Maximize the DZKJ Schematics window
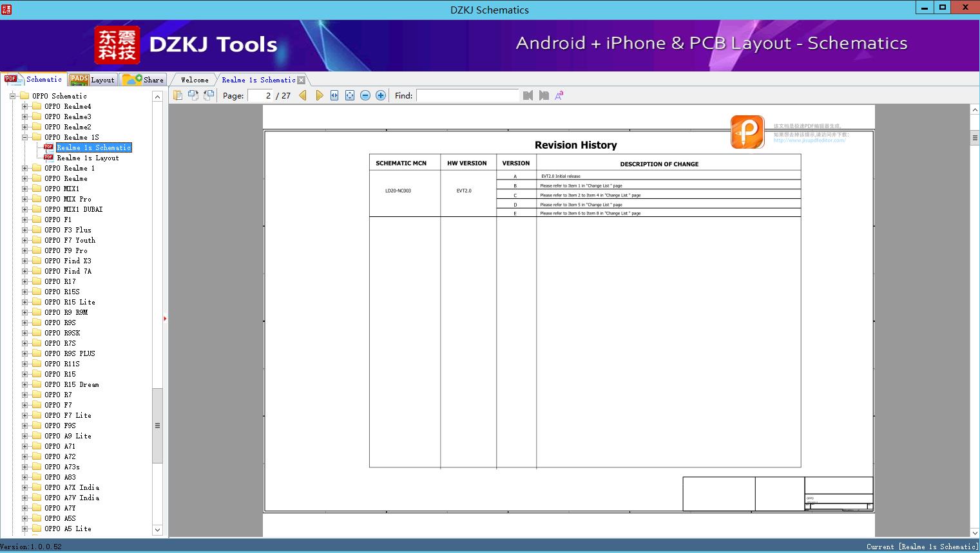Screen dimensions: 980x553 (942, 7)
